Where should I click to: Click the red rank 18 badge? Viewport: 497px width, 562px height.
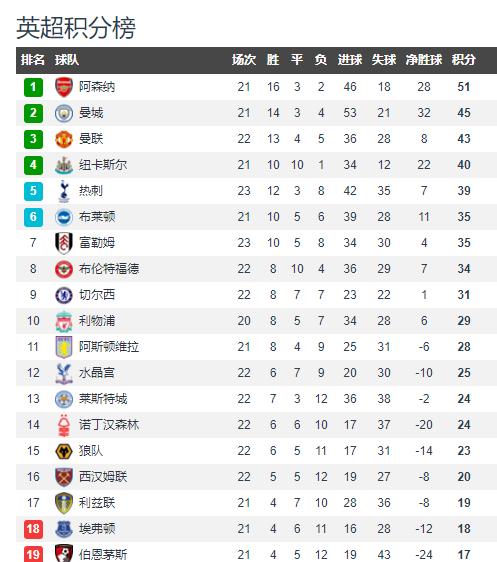tap(33, 529)
